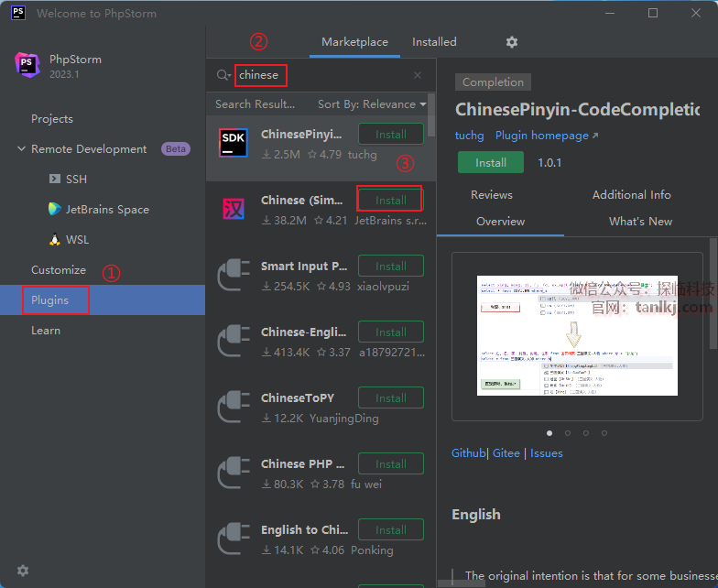This screenshot has height=588, width=718.
Task: Click the search magnifier icon
Action: [x=223, y=75]
